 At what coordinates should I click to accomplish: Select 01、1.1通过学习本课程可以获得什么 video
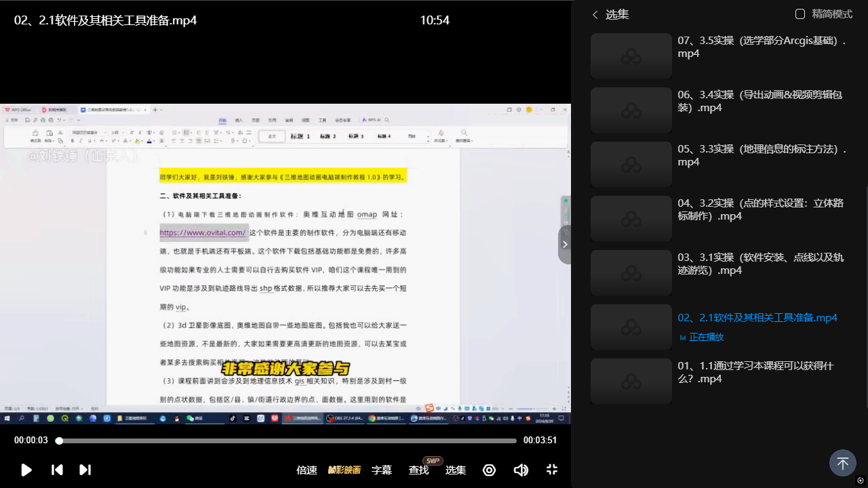click(x=719, y=382)
